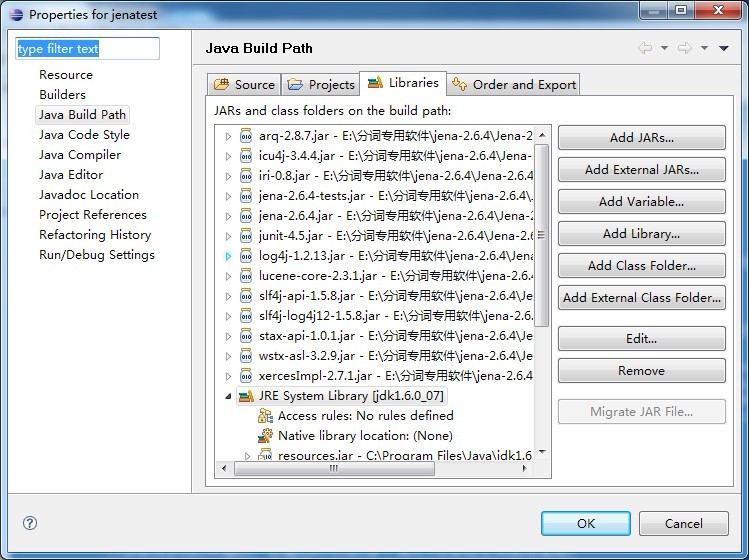Select Builders in the sidebar
The height and width of the screenshot is (560, 749).
coord(63,95)
